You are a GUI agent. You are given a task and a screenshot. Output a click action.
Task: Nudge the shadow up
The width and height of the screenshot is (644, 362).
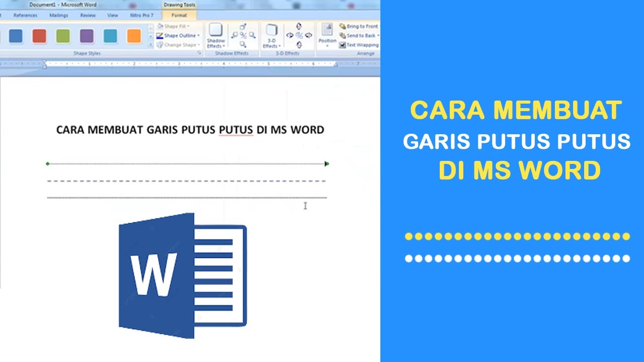pyautogui.click(x=243, y=27)
